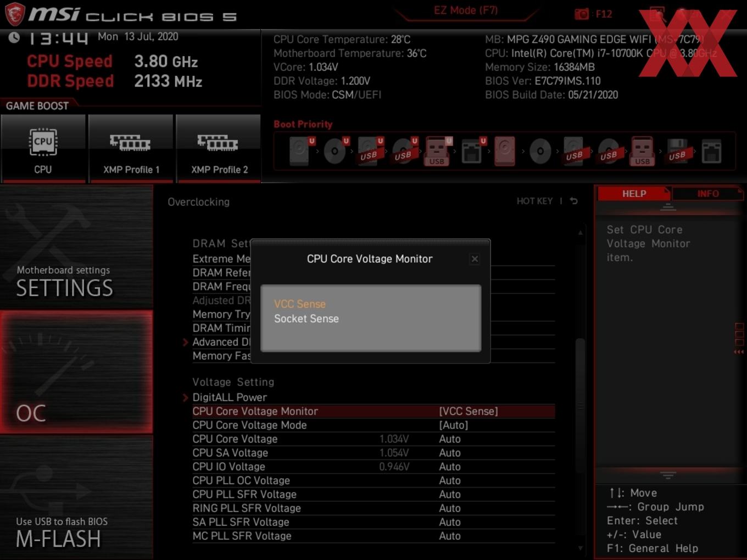
Task: Click the GAME BOOST label
Action: [x=37, y=106]
